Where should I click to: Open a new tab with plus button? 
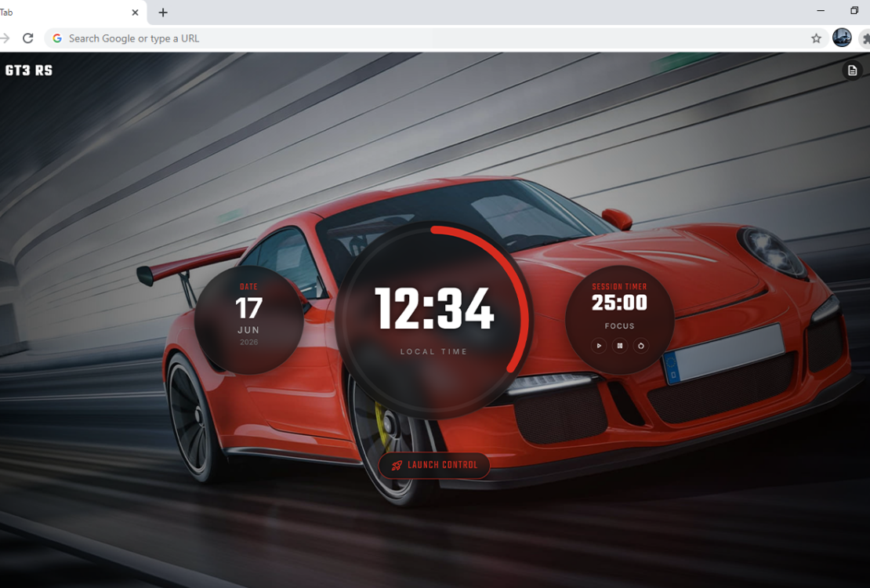tap(162, 13)
